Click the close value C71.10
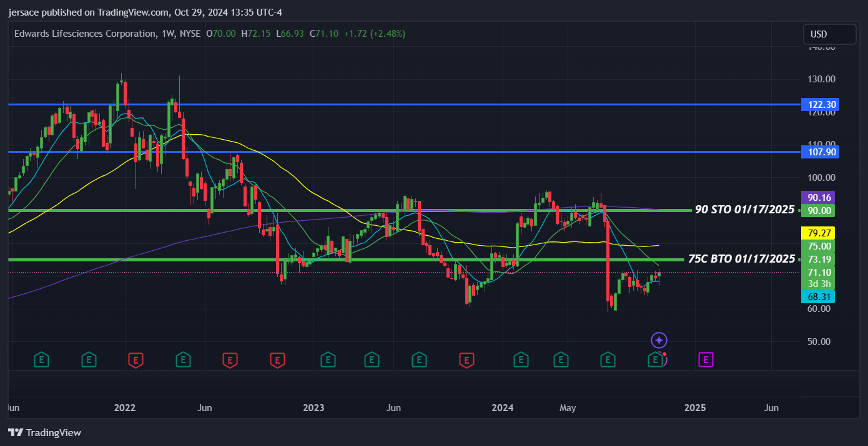Image resolution: width=868 pixels, height=446 pixels. click(x=324, y=34)
